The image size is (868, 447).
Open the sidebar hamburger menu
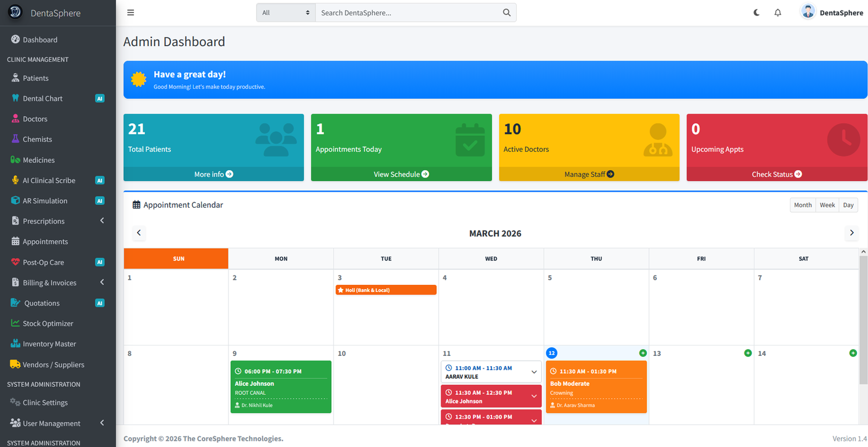click(x=131, y=12)
